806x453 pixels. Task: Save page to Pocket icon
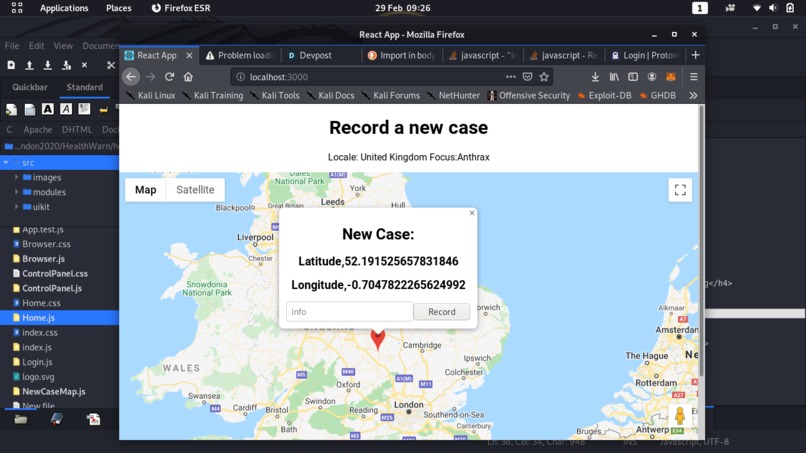click(527, 77)
